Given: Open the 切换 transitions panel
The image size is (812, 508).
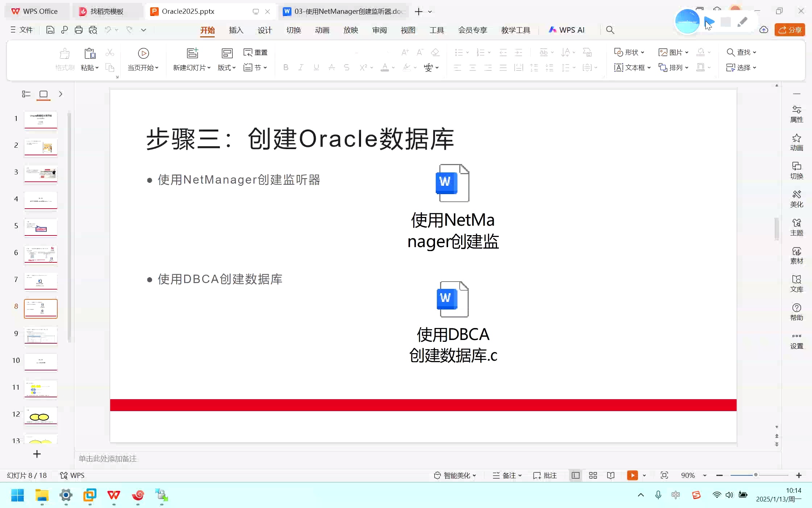Looking at the screenshot, I should click(x=796, y=170).
